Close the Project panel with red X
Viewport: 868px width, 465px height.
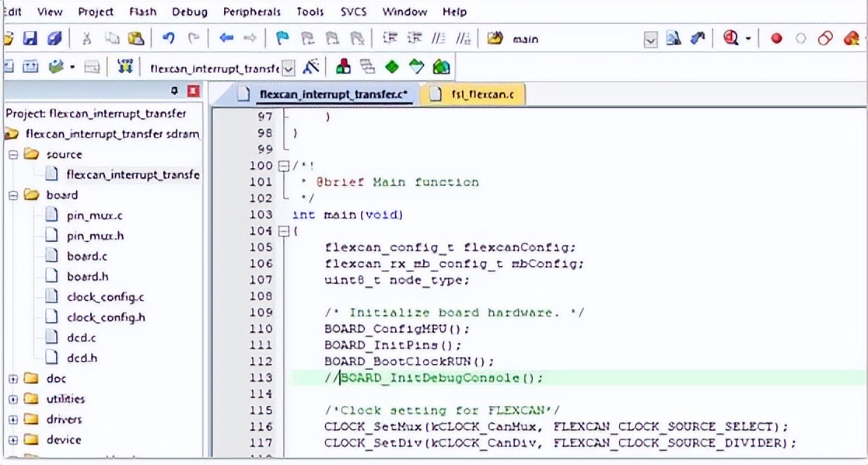coord(193,92)
